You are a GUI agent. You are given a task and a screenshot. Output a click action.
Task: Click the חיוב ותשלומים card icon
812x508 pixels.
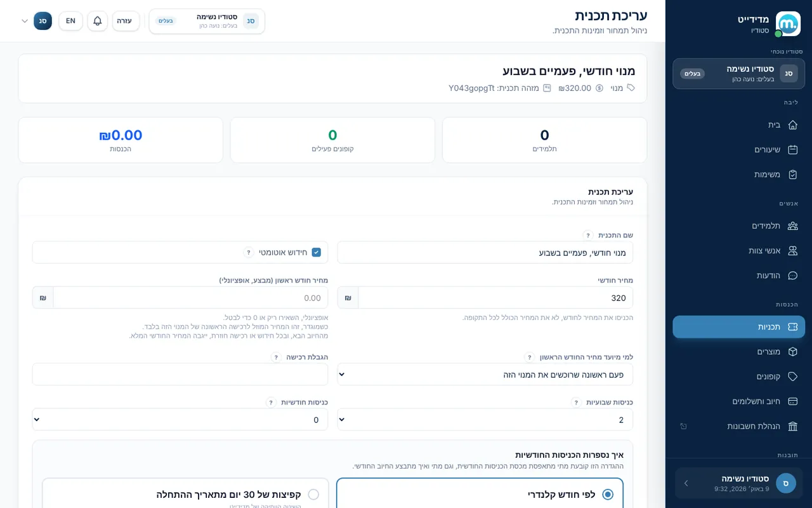point(792,401)
